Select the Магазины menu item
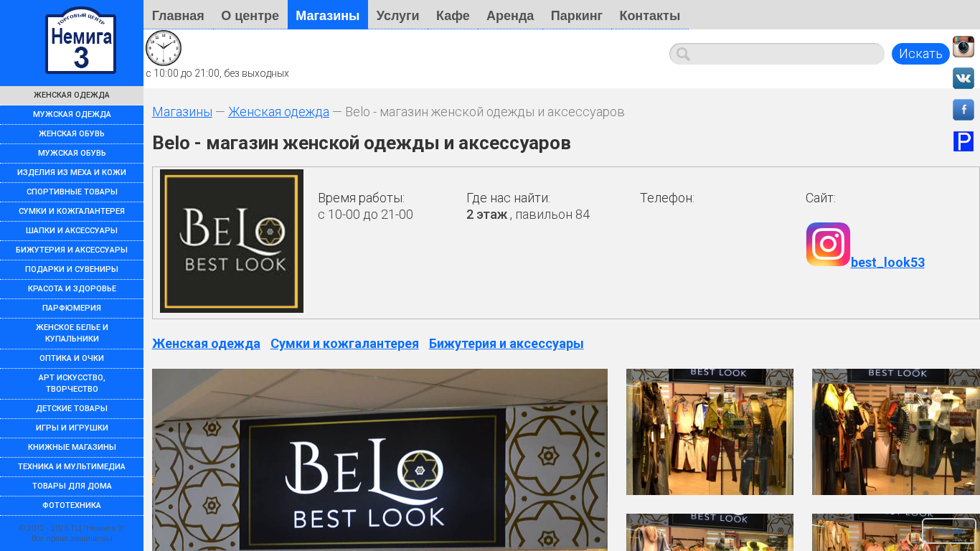 (x=328, y=15)
